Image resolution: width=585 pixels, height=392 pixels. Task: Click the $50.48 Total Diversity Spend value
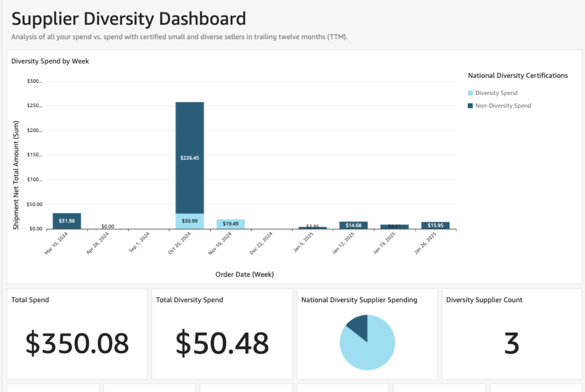point(222,343)
